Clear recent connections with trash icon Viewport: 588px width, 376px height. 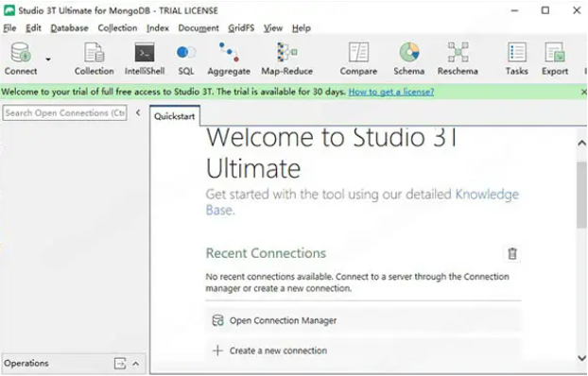click(x=512, y=253)
